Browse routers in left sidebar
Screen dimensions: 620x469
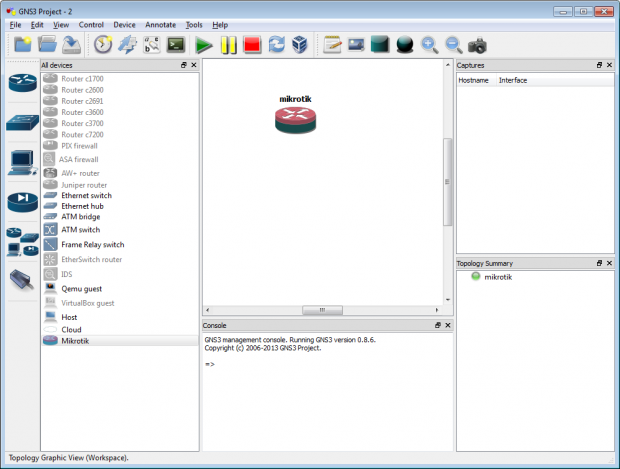[23, 83]
